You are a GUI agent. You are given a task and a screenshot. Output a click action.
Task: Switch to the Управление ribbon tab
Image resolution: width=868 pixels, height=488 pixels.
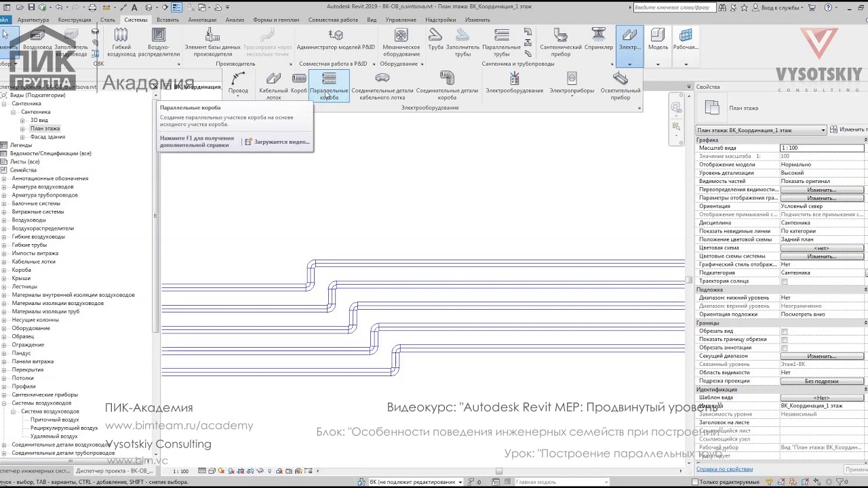point(401,20)
